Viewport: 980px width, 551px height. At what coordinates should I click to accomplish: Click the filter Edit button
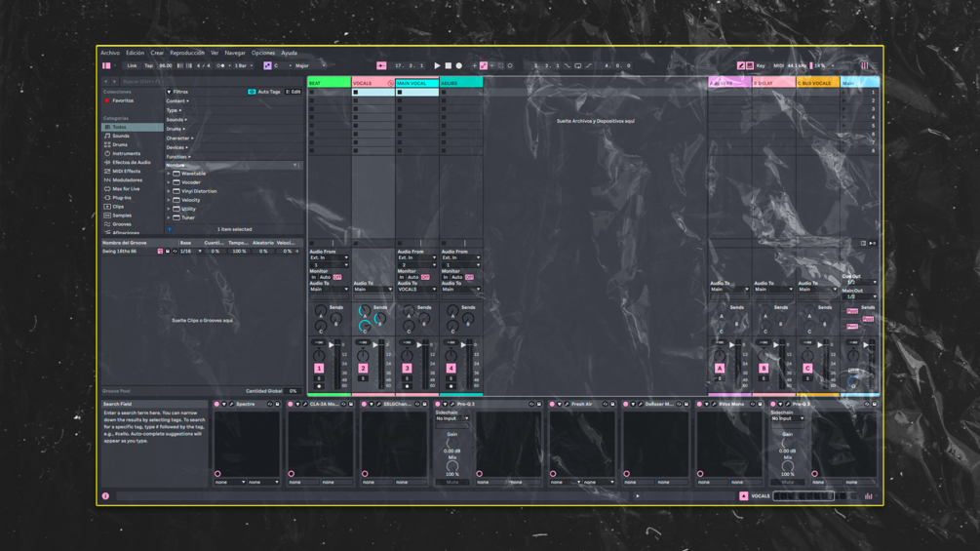(294, 92)
